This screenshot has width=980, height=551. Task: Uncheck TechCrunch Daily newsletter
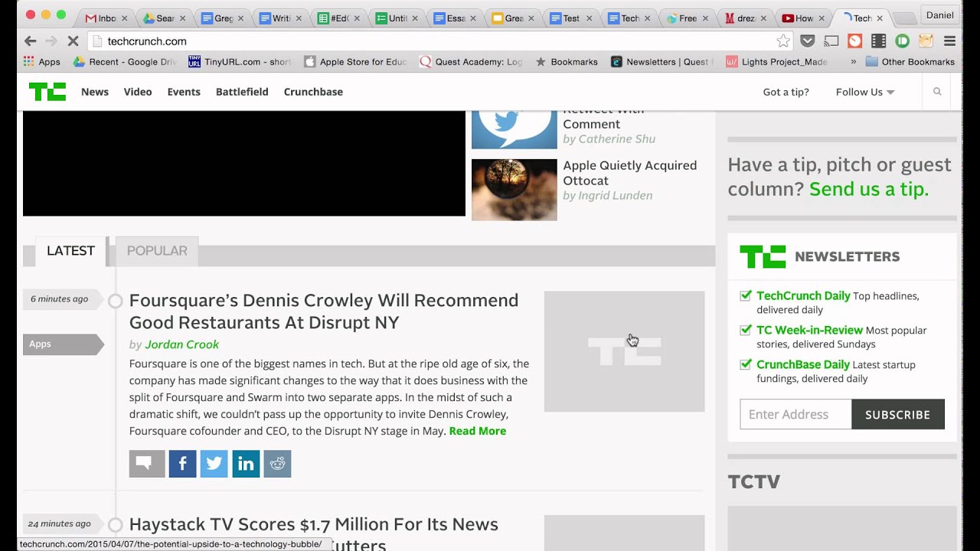tap(746, 295)
